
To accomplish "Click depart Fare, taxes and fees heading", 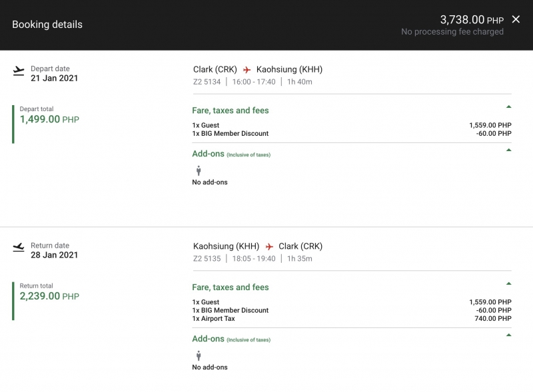I will tap(231, 110).
